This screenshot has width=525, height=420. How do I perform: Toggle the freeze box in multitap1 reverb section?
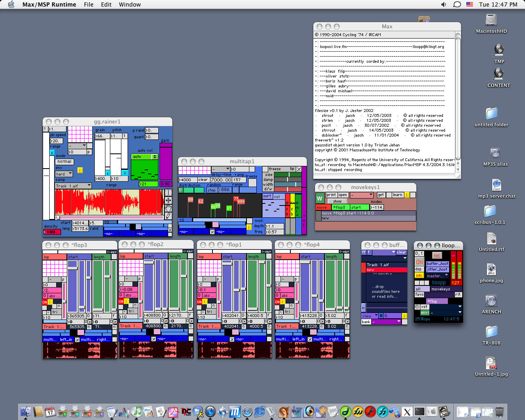pos(265,169)
